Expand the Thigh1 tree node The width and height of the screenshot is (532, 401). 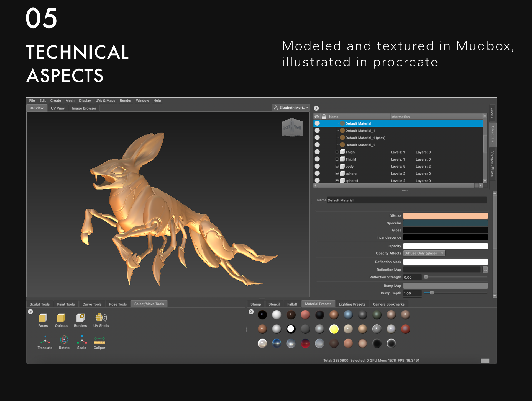click(337, 159)
